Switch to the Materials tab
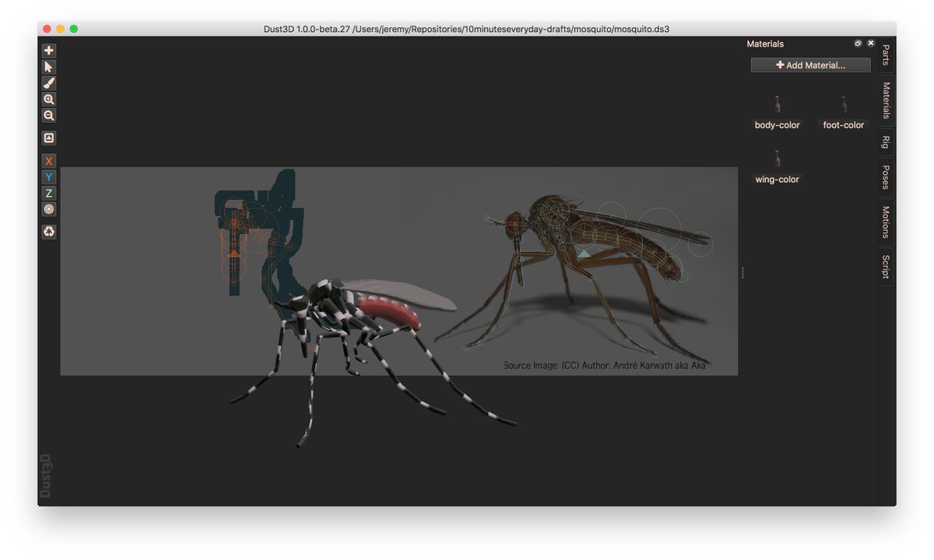The height and width of the screenshot is (560, 934). tap(886, 101)
